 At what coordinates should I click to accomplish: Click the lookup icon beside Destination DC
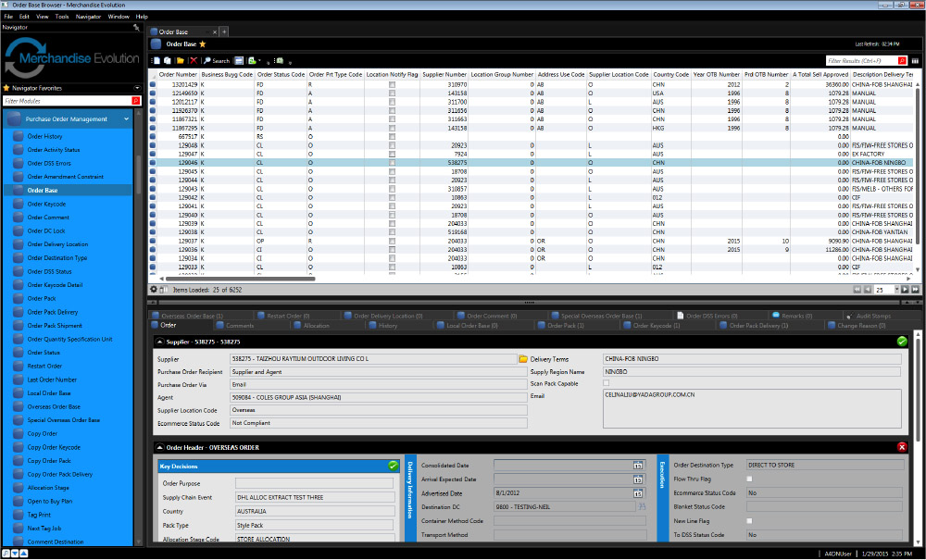click(642, 507)
